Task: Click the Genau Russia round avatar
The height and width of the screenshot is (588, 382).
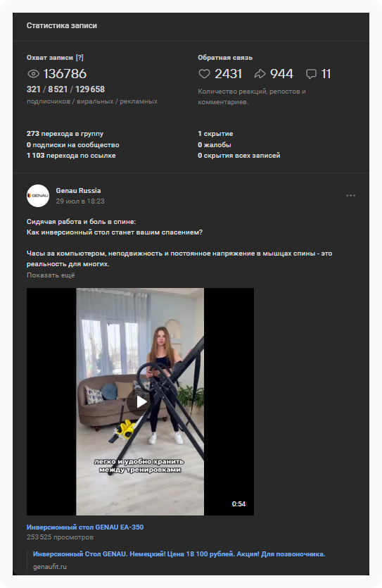Action: [38, 195]
